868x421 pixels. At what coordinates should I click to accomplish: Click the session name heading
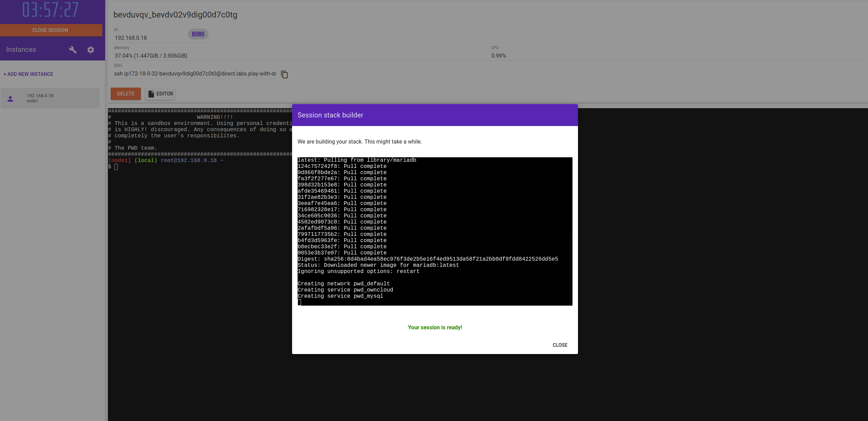click(175, 15)
